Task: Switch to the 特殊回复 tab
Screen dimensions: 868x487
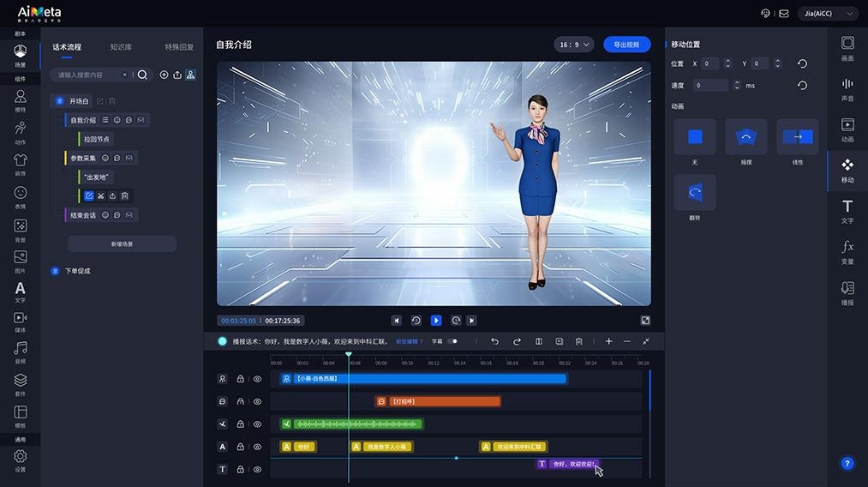Action: click(x=179, y=47)
